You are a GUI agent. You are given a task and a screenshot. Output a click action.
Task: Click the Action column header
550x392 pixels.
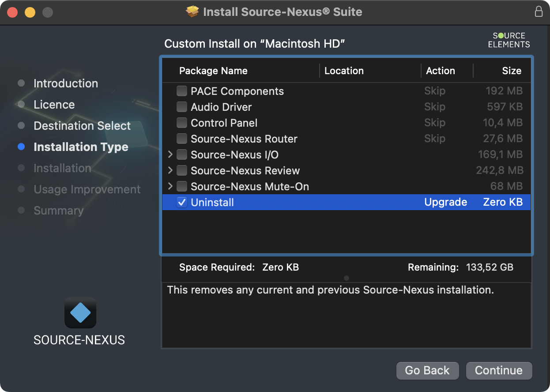440,71
